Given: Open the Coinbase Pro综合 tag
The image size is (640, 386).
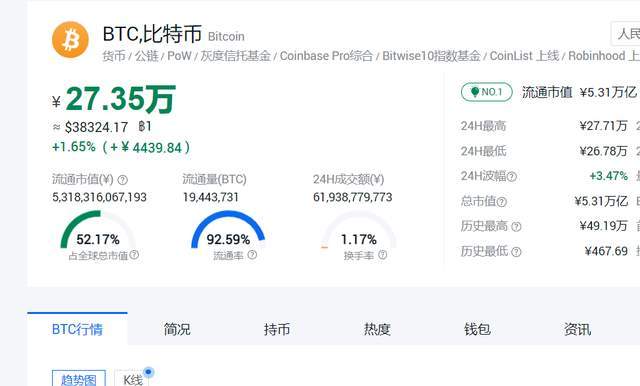Looking at the screenshot, I should (326, 56).
